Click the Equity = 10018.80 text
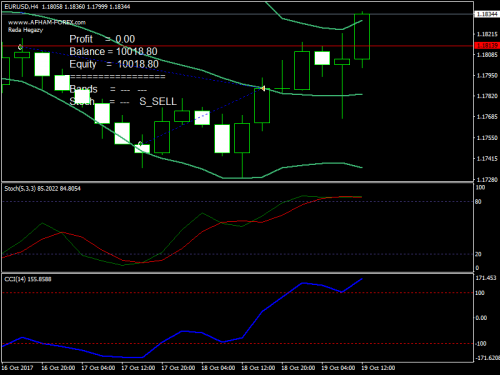Screen dimensions: 500x375 pyautogui.click(x=114, y=64)
